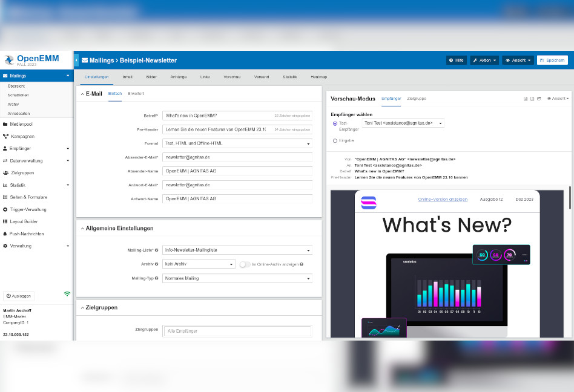Click the help icon beside Mailing-Typ label
The height and width of the screenshot is (392, 574).
tap(156, 278)
